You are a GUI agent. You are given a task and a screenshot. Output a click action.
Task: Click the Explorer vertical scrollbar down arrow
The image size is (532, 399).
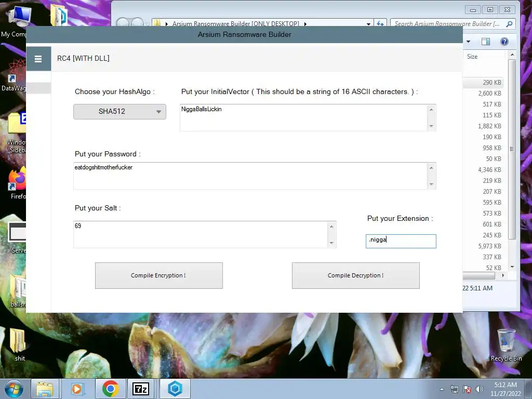pyautogui.click(x=512, y=267)
